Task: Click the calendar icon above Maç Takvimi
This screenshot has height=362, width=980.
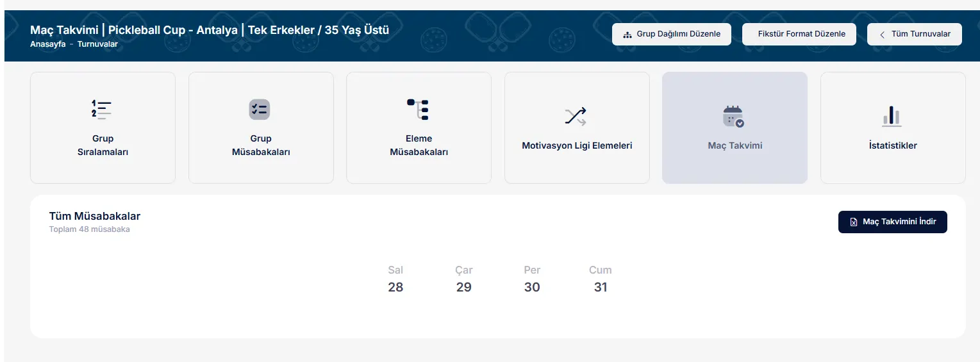Action: pyautogui.click(x=733, y=117)
